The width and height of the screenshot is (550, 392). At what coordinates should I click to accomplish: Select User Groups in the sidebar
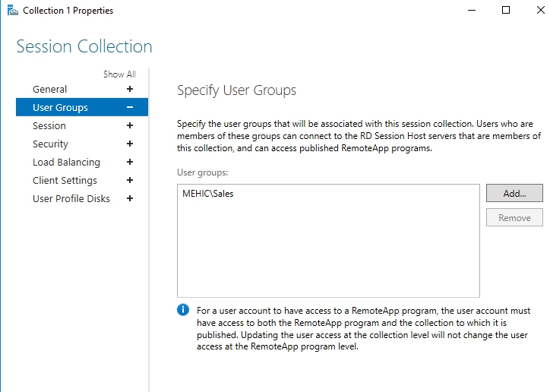click(x=60, y=108)
